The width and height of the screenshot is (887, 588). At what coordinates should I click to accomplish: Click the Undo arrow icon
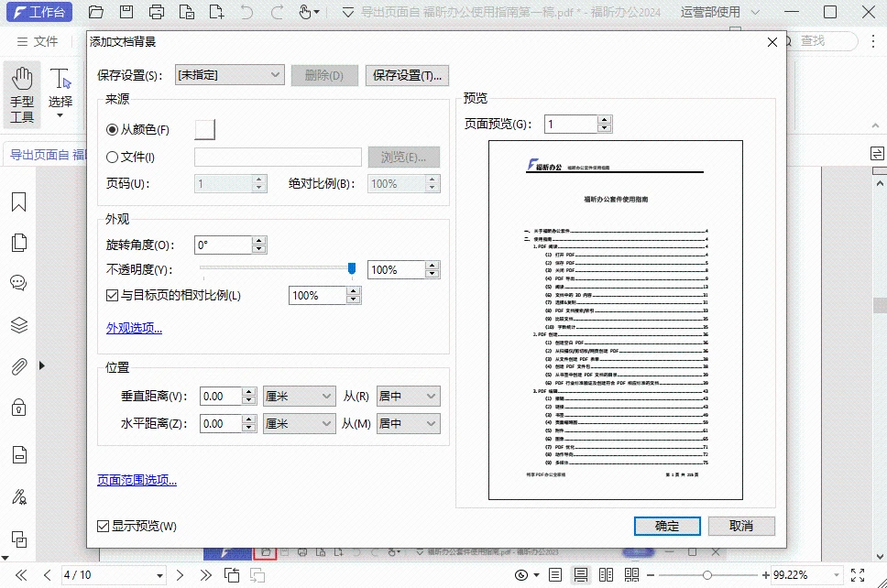[246, 12]
